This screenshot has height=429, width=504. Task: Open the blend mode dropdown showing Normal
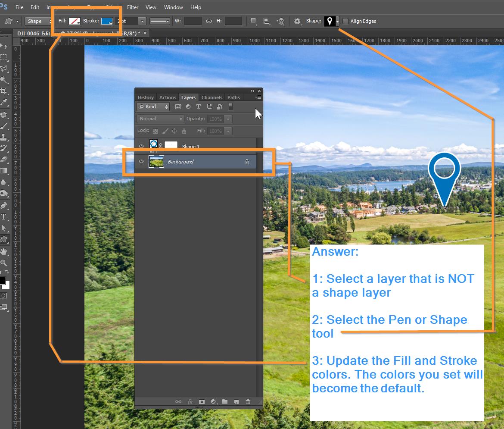(160, 118)
